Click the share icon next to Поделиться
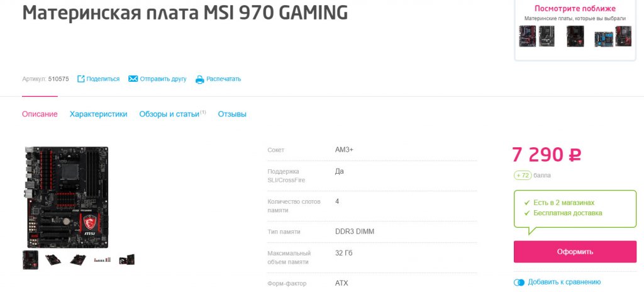This screenshot has height=292, width=644. click(x=80, y=79)
